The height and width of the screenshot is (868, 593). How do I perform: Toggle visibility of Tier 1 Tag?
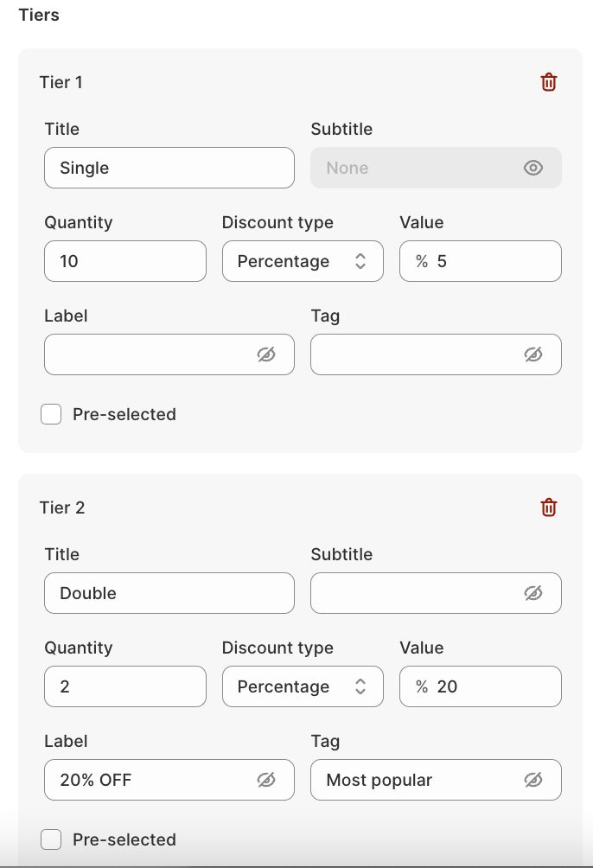(533, 354)
